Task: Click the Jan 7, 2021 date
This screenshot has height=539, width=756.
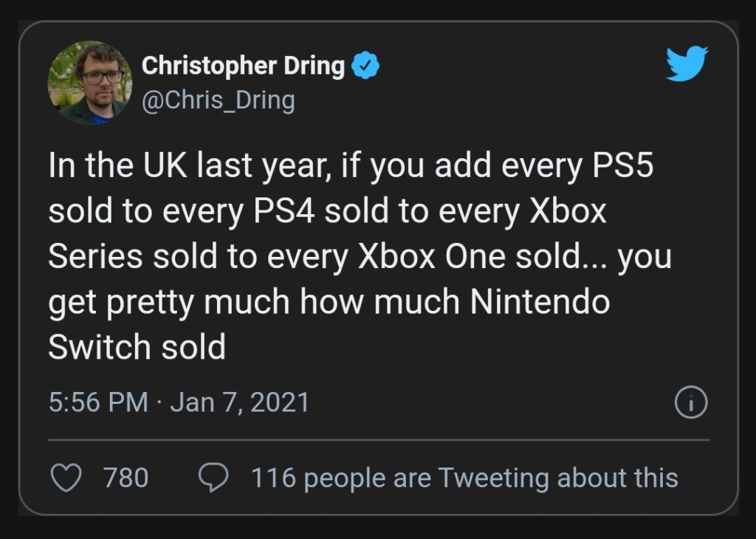Action: (x=239, y=402)
